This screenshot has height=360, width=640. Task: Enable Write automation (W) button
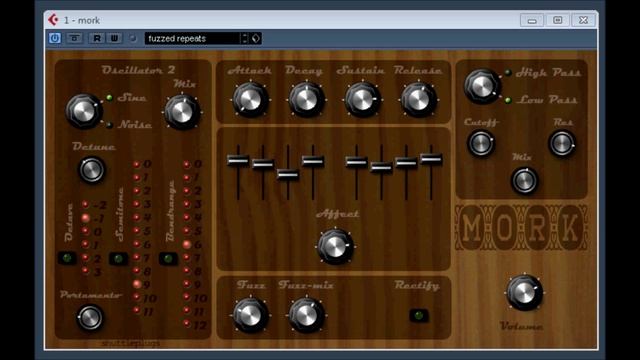(114, 38)
